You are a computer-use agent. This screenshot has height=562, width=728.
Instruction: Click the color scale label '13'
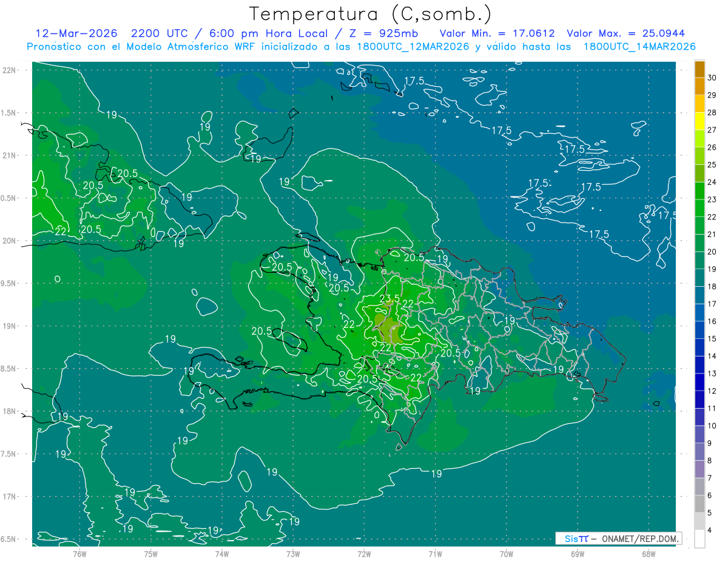tap(712, 373)
